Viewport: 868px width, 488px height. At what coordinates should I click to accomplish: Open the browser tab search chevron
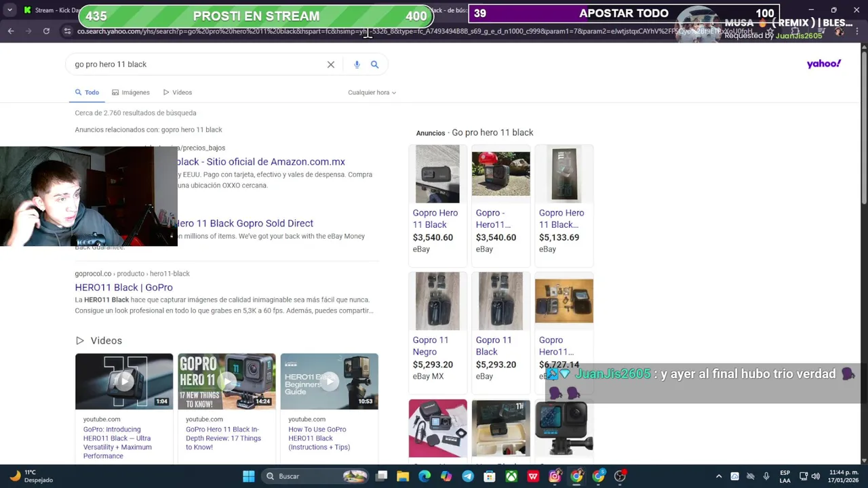[9, 10]
